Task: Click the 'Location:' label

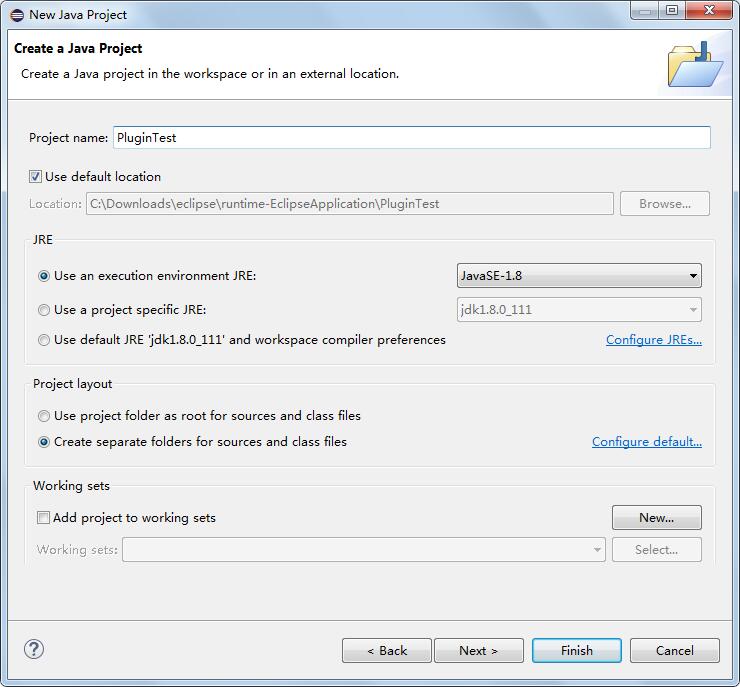Action: click(x=55, y=204)
